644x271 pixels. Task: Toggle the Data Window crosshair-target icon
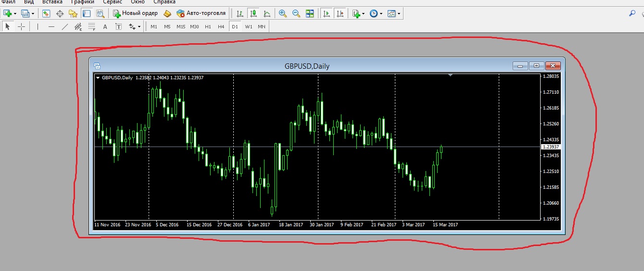coord(60,13)
